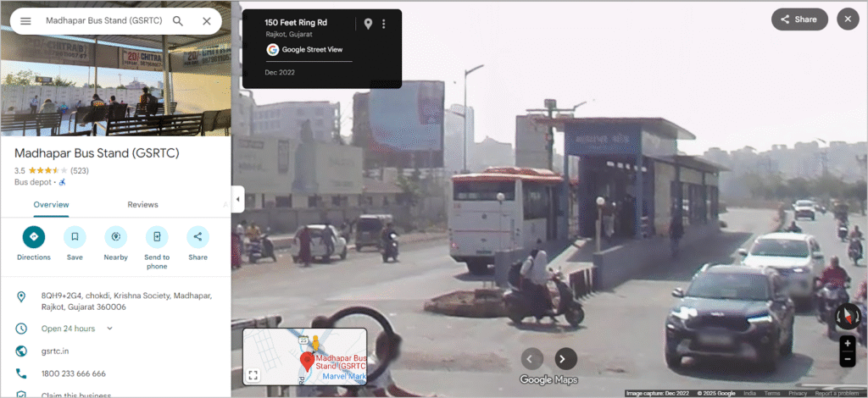Click the Share button at top right

(x=798, y=19)
